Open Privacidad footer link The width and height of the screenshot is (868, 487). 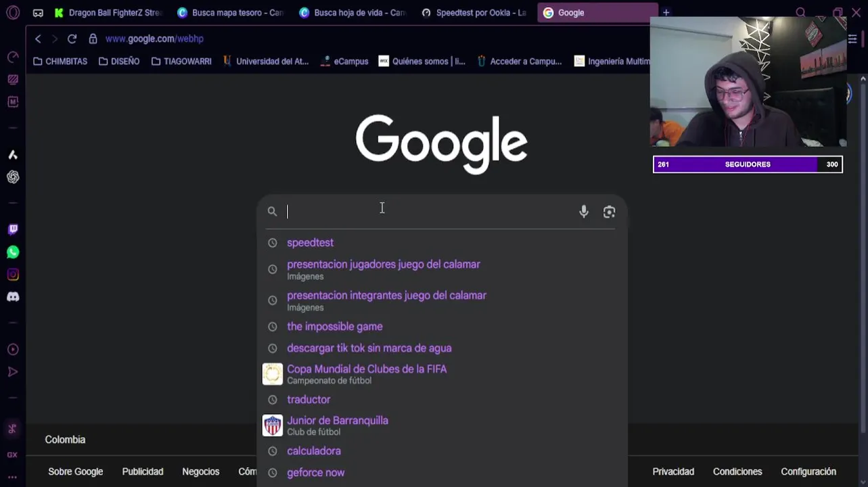(673, 472)
